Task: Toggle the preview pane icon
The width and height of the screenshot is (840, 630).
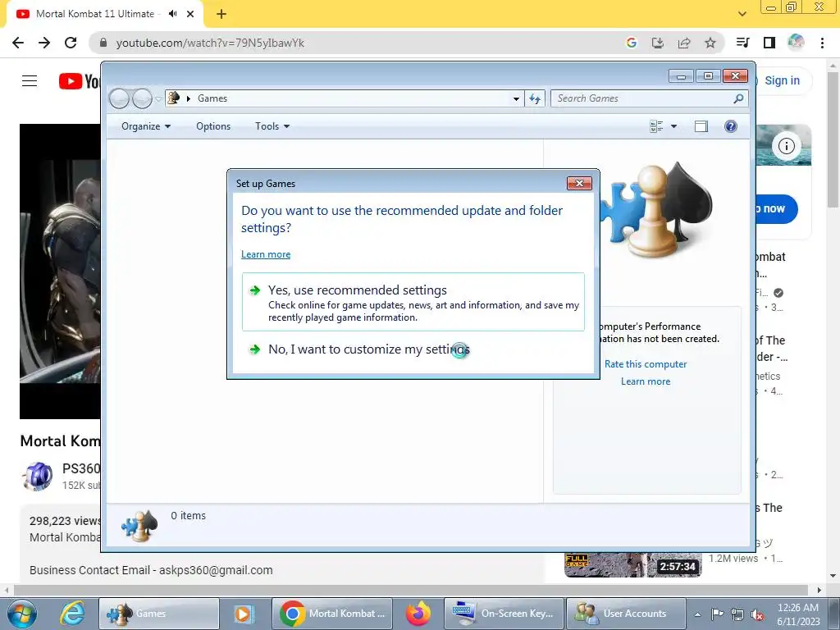Action: point(701,126)
